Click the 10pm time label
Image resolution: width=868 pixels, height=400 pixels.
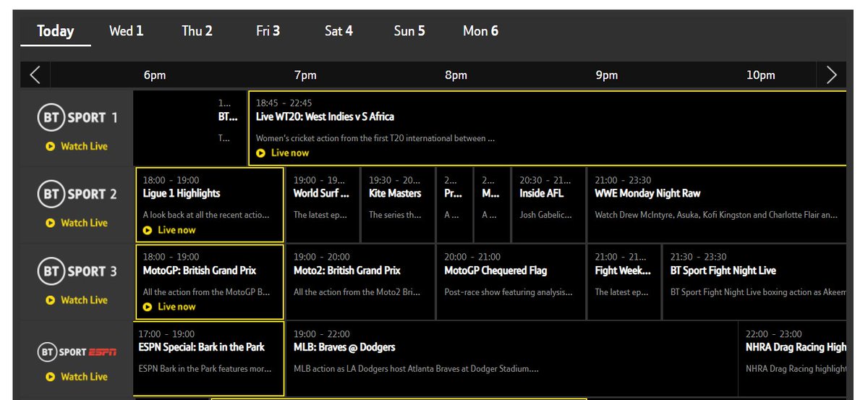coord(761,75)
